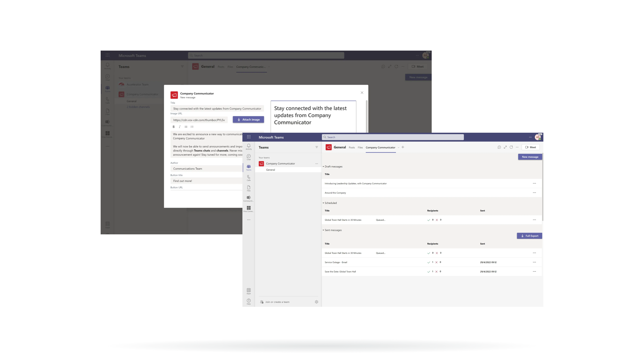The width and height of the screenshot is (644, 364).
Task: Close the Company Communicator new message dialog
Action: 362,93
